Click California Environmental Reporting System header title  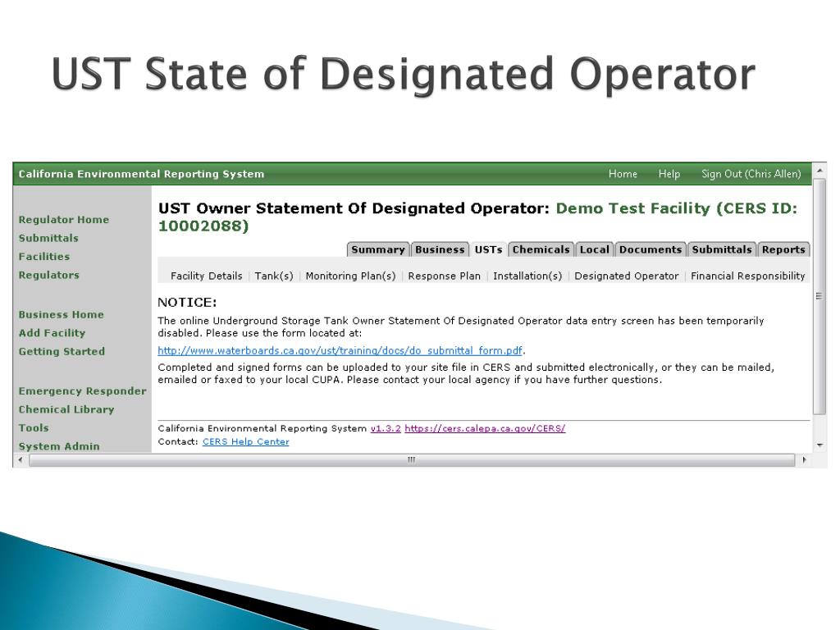(x=141, y=174)
